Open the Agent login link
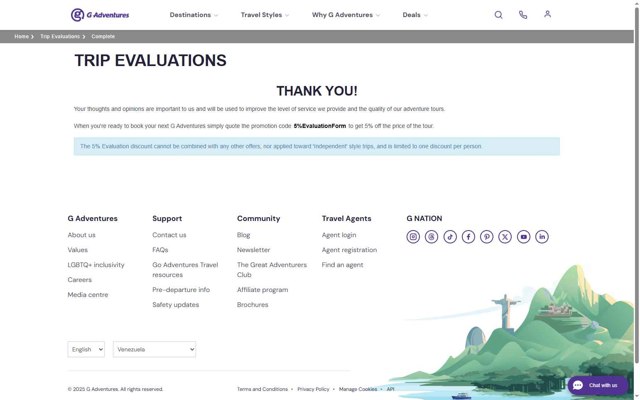 pyautogui.click(x=339, y=235)
